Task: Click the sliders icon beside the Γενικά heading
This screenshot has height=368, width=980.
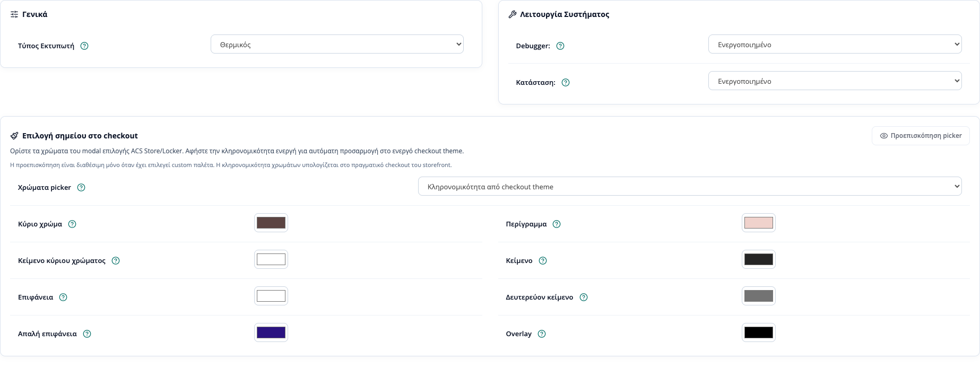Action: click(14, 14)
